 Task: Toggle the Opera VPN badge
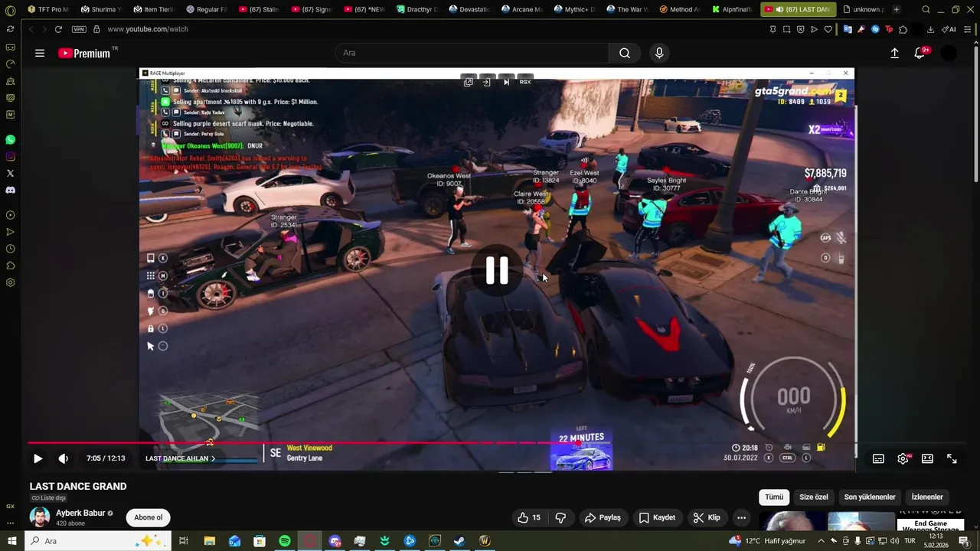[x=79, y=29]
